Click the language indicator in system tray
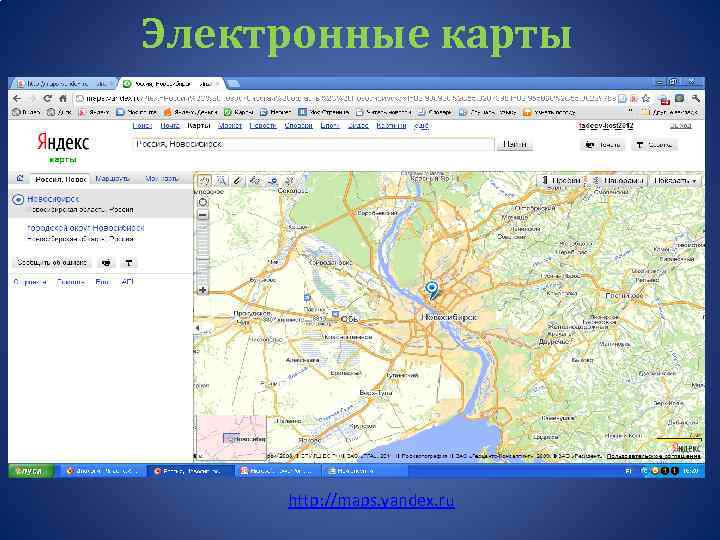This screenshot has width=720, height=540. (629, 471)
